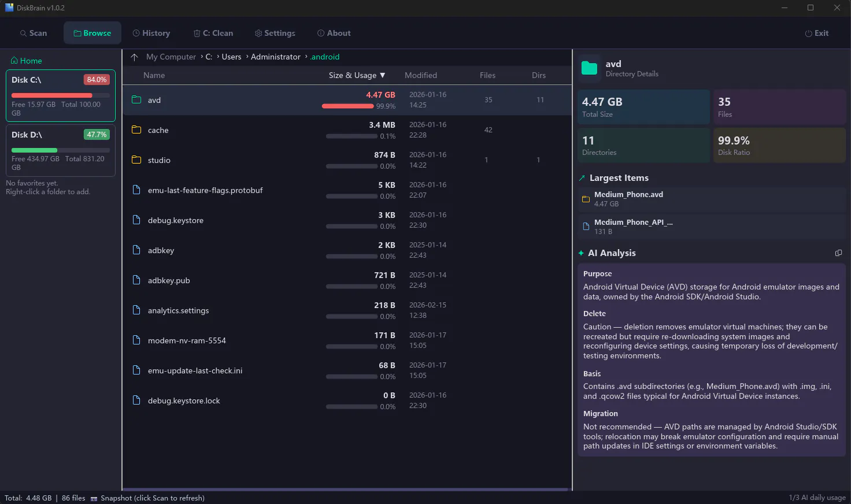This screenshot has width=851, height=504.
Task: Switch to the History tab
Action: click(x=151, y=33)
